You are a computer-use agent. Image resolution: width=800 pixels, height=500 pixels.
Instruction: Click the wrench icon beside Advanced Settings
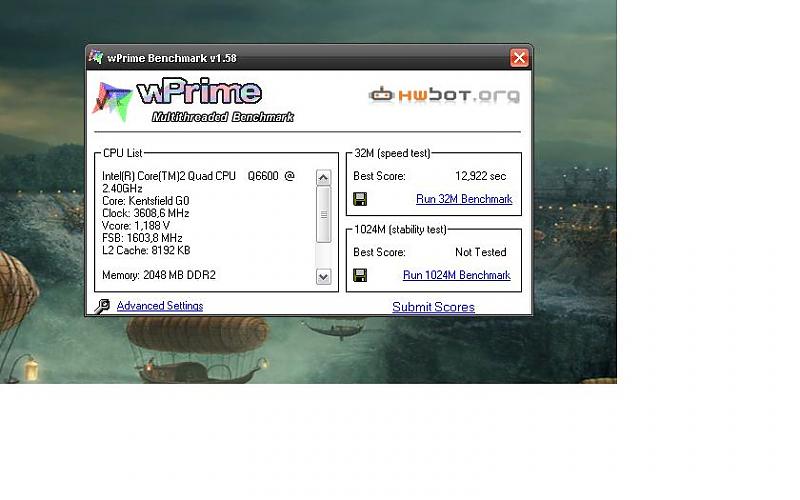tap(102, 306)
